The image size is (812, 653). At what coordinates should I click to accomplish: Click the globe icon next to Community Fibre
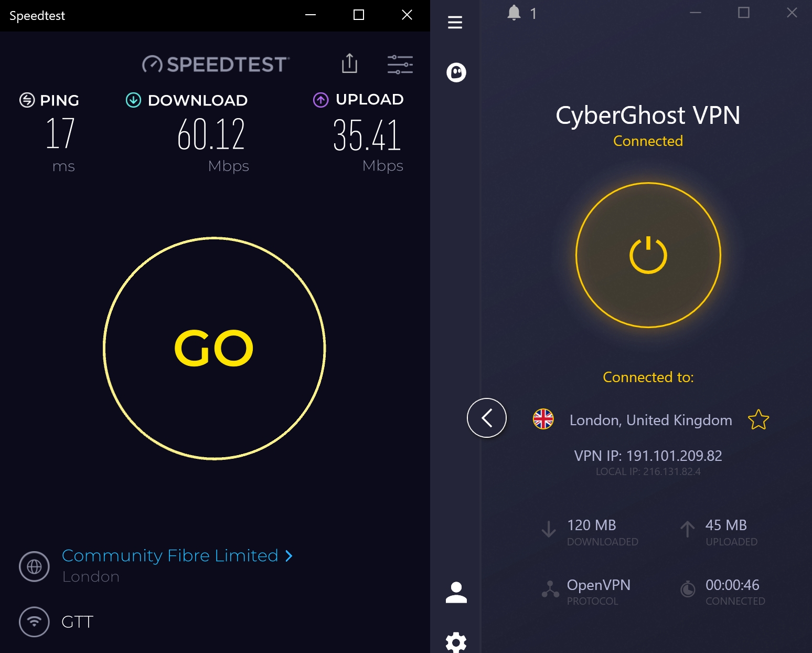[34, 566]
